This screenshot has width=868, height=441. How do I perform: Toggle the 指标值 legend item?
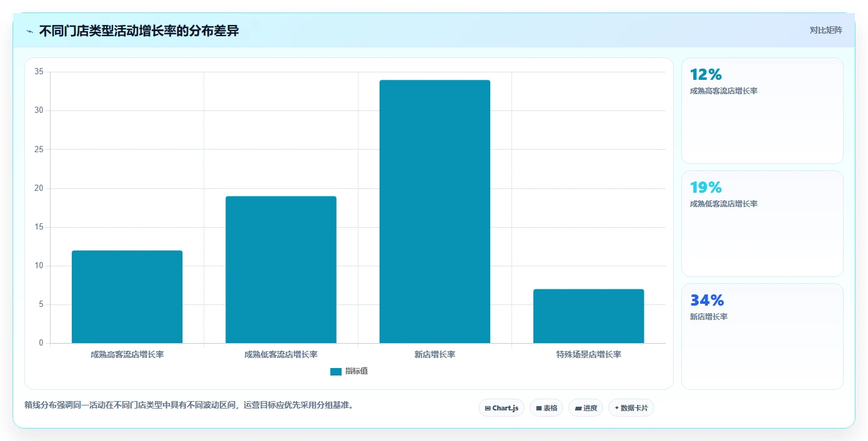point(349,371)
